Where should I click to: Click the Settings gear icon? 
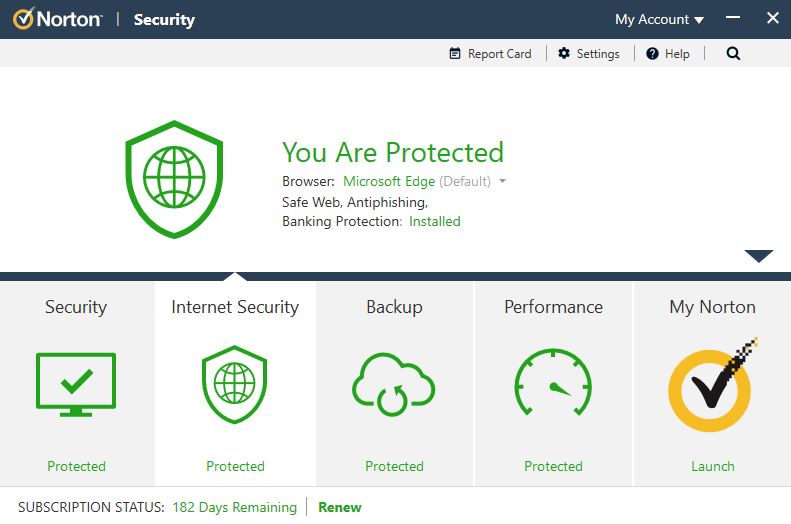click(563, 53)
